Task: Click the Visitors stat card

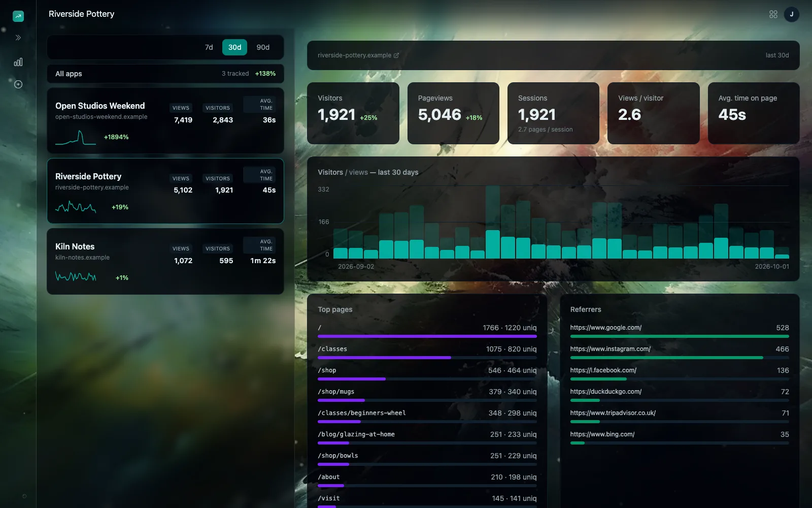Action: coord(353,113)
